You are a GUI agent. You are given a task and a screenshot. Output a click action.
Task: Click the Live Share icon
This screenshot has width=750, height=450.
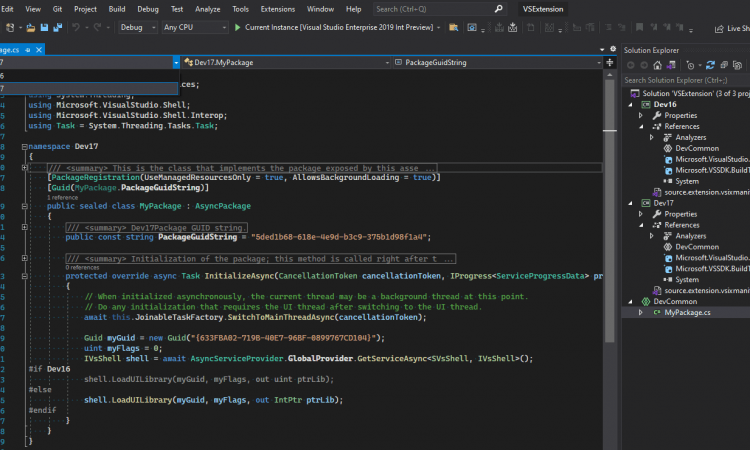coord(719,29)
